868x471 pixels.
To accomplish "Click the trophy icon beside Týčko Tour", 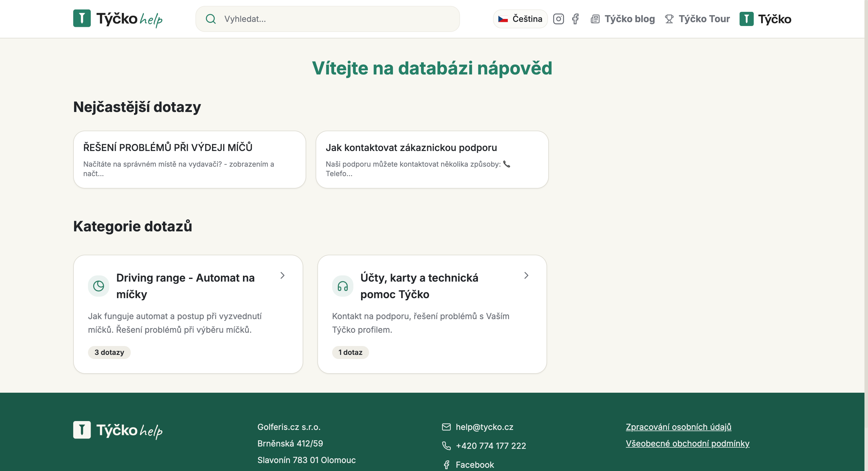I will click(x=669, y=19).
